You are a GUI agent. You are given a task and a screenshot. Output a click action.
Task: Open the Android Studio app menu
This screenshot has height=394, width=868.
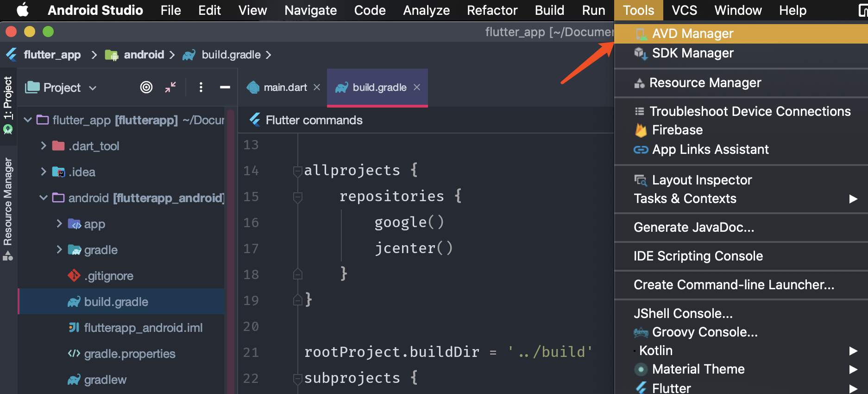click(x=95, y=10)
